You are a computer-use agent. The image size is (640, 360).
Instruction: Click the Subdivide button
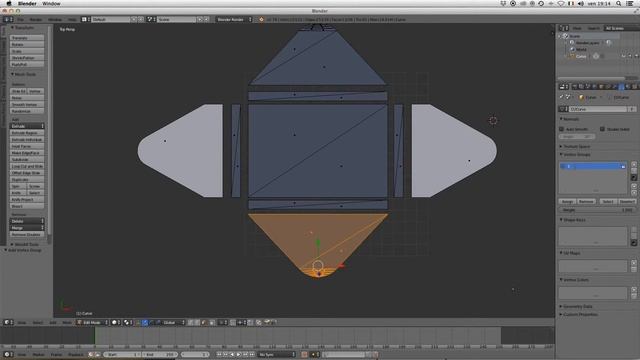tap(27, 160)
